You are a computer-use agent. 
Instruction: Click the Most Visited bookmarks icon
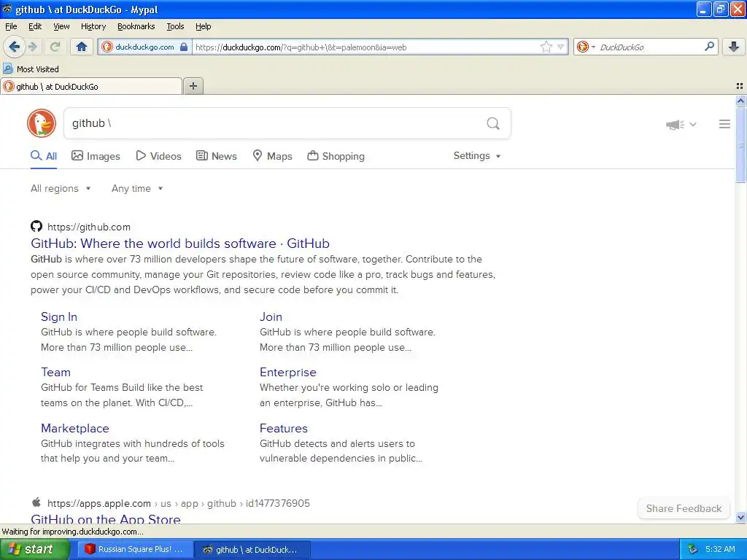[7, 69]
